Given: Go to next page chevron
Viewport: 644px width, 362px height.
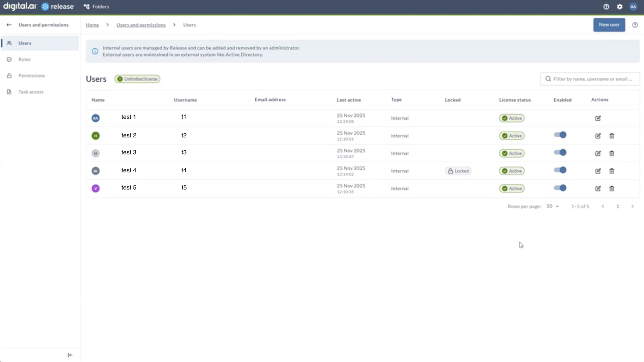Looking at the screenshot, I should (x=632, y=207).
